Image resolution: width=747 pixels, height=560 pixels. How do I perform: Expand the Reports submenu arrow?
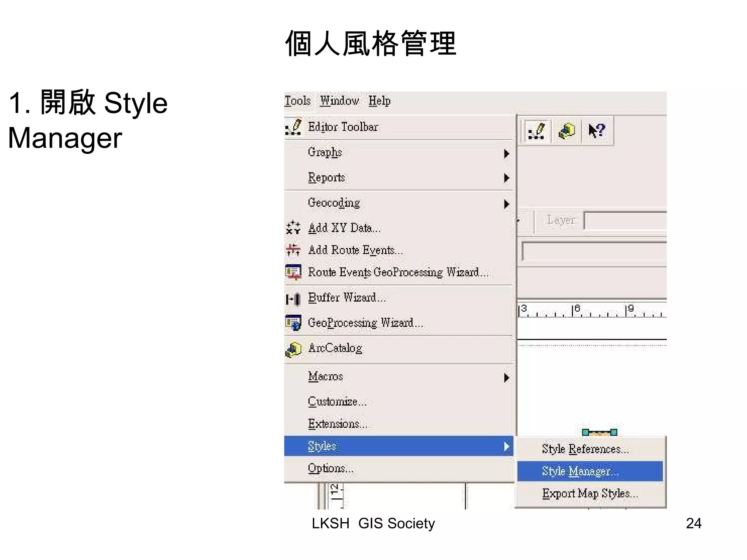506,178
